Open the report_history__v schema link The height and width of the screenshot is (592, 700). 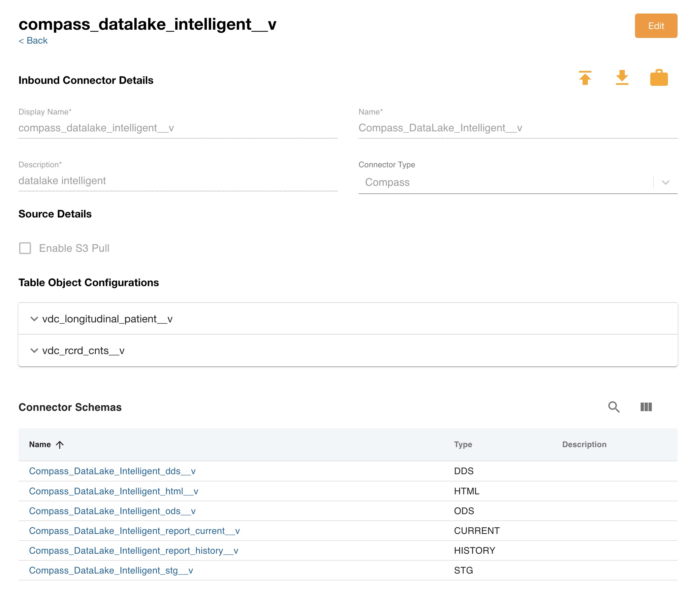click(134, 551)
